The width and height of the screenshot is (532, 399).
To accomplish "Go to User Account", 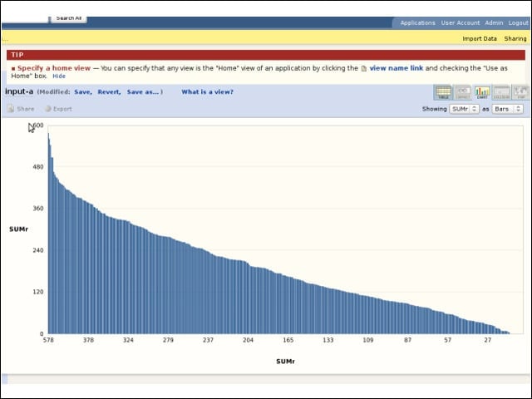I will coord(460,22).
